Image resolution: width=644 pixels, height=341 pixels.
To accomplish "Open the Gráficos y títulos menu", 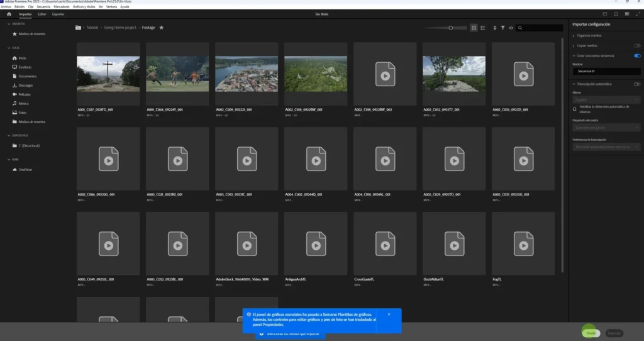I will coord(84,6).
